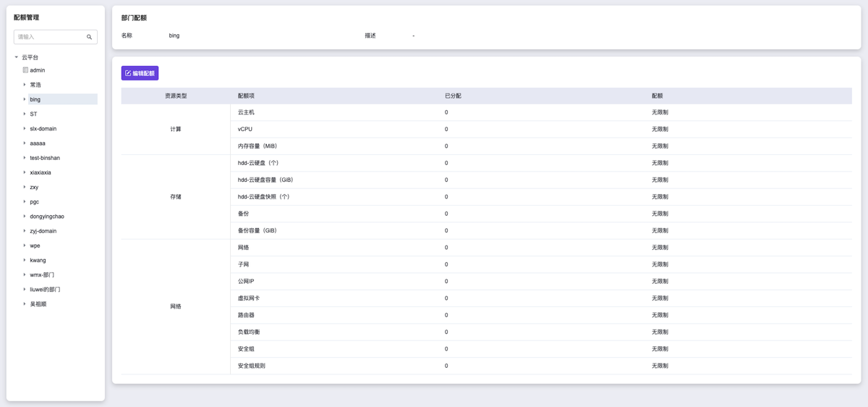The width and height of the screenshot is (868, 407).
Task: Click the search magnifier icon in sidebar
Action: click(x=90, y=37)
